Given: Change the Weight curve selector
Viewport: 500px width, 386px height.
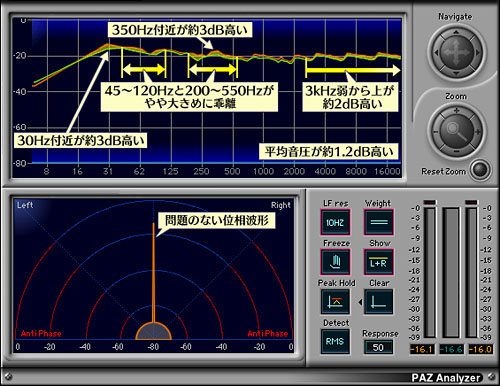Looking at the screenshot, I should (379, 222).
